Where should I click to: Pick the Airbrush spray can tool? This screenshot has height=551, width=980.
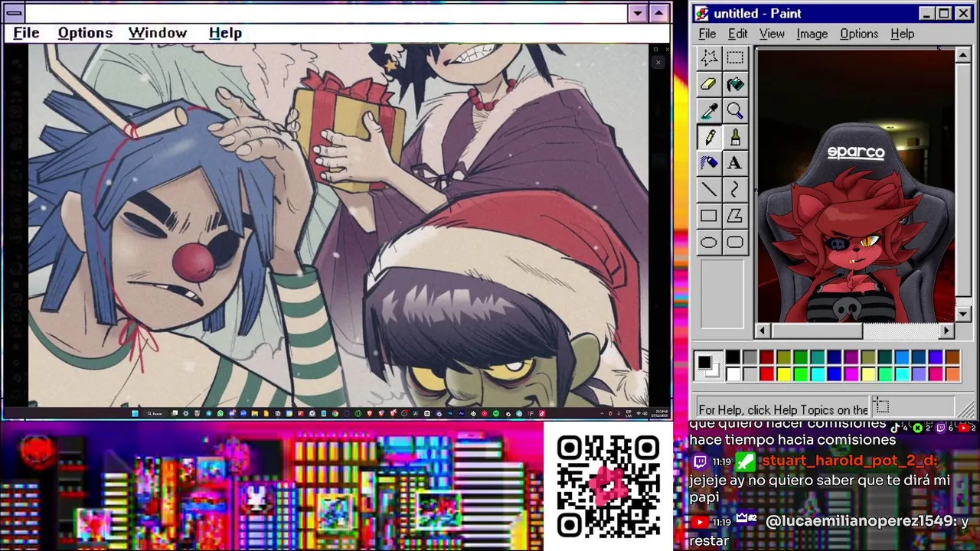coord(709,164)
